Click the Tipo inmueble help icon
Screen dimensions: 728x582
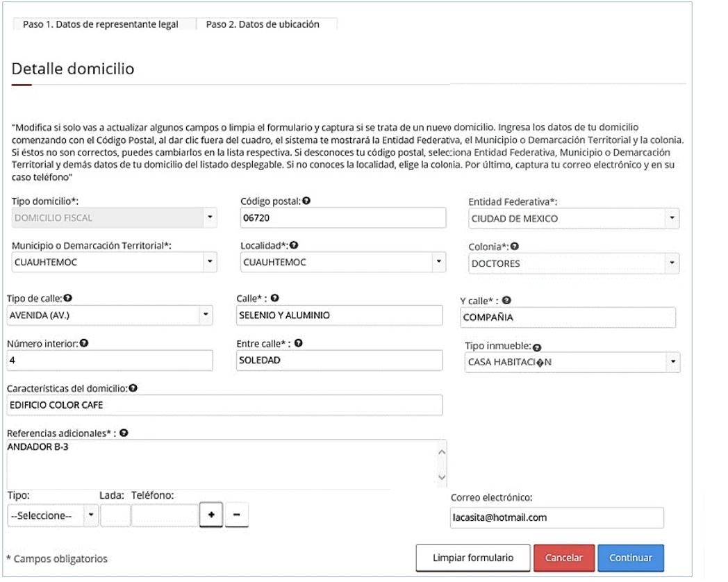[537, 347]
